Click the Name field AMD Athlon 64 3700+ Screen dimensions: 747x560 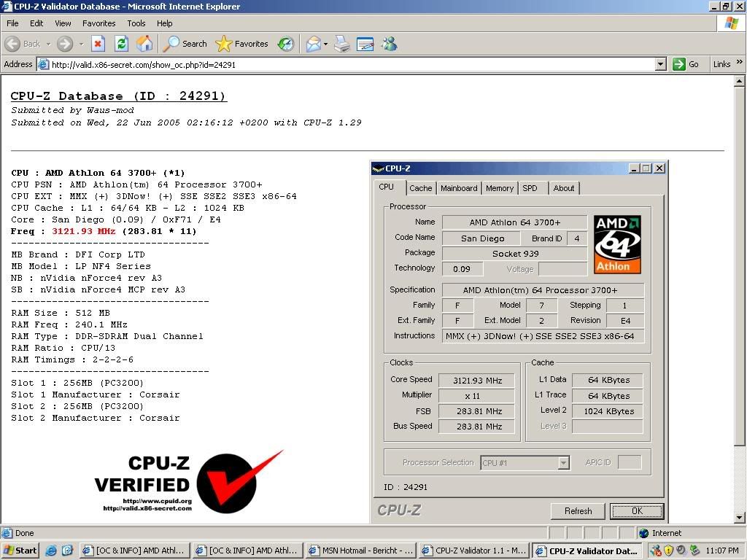tap(514, 222)
